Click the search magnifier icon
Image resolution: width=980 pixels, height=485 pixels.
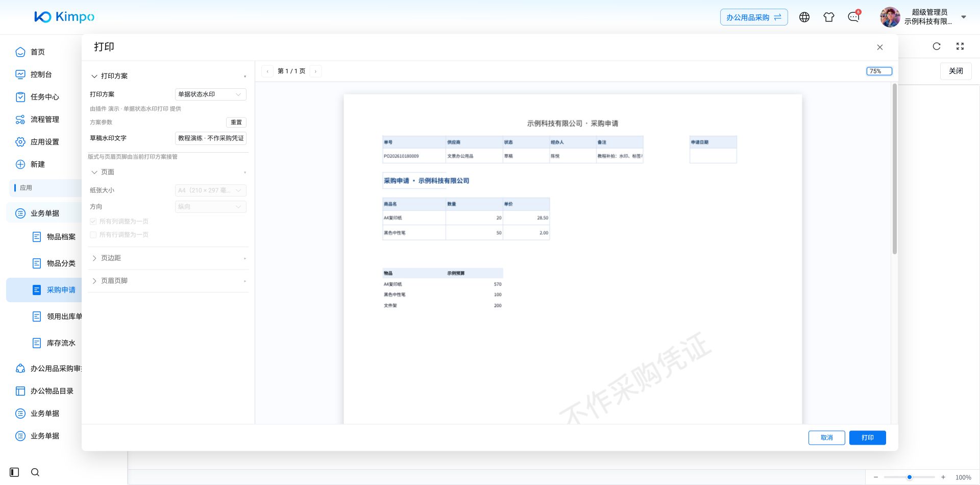tap(35, 472)
